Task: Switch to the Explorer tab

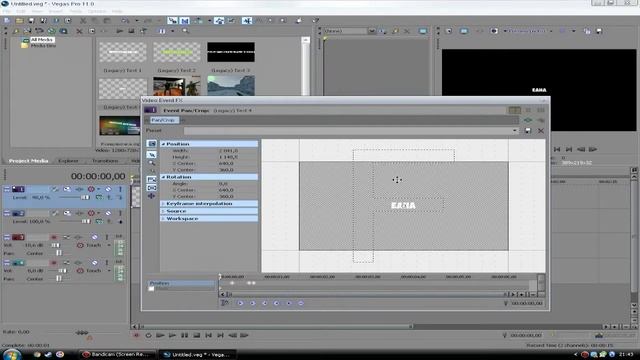Action: 68,161
